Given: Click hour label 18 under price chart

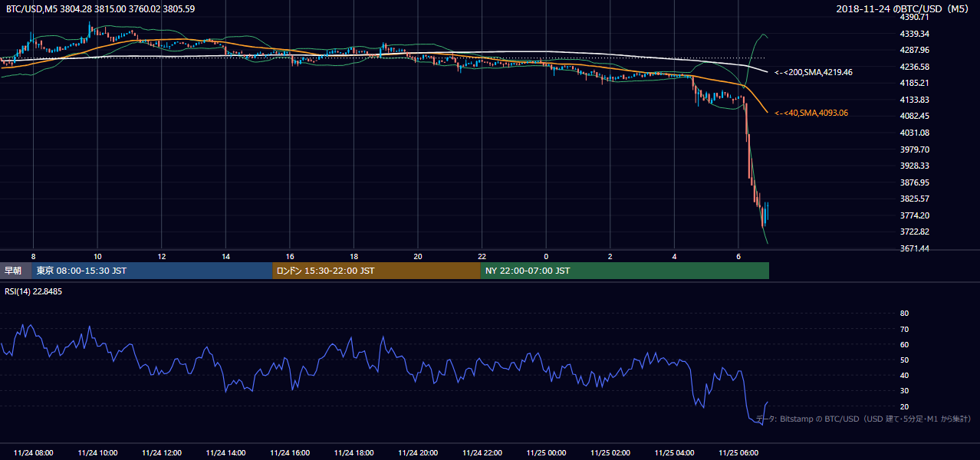Looking at the screenshot, I should [x=354, y=256].
